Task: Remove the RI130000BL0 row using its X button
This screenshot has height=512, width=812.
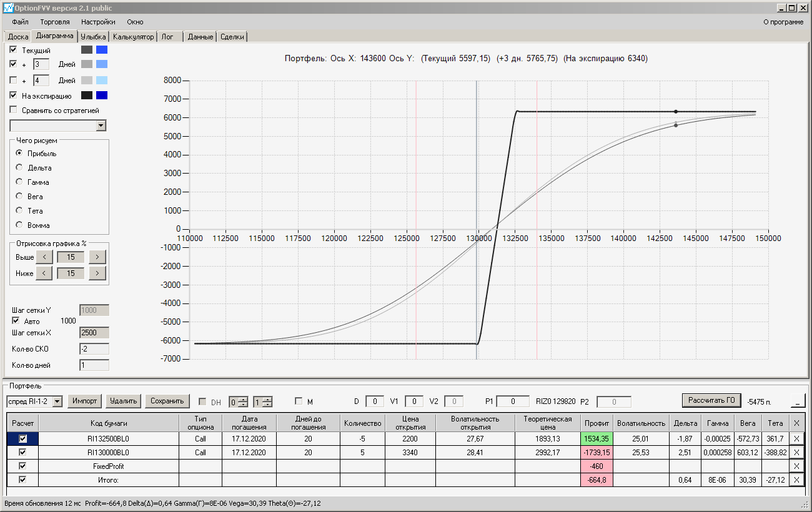Action: (796, 453)
